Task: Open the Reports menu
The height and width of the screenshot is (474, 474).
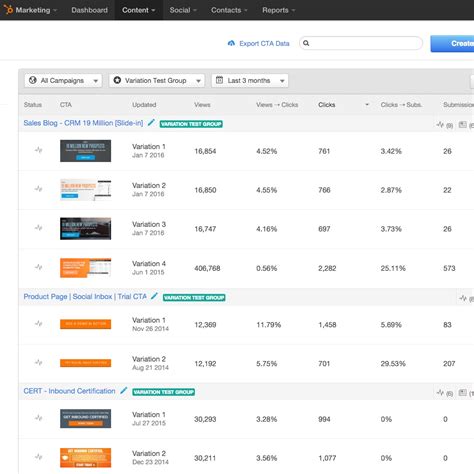Action: click(x=279, y=10)
